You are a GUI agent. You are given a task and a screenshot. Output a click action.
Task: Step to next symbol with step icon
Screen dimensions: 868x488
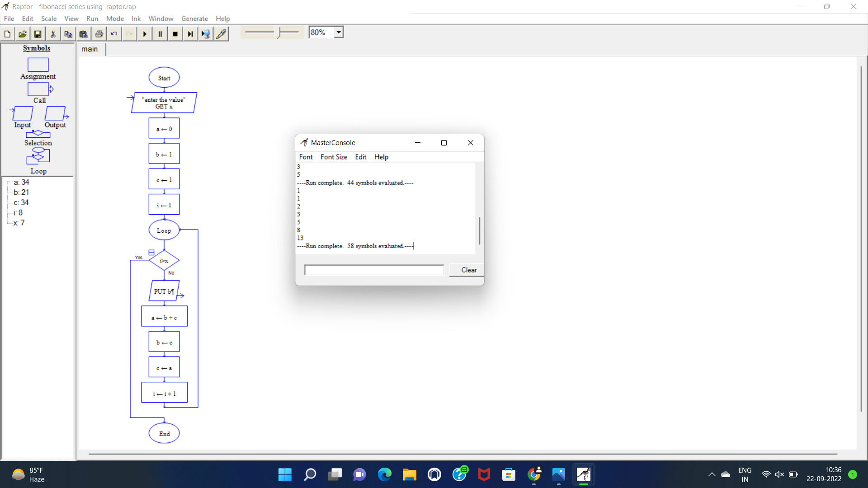[x=190, y=33]
